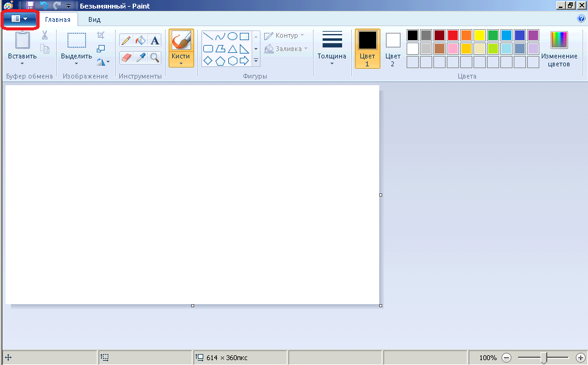
Task: Switch to the Главная tab
Action: tap(58, 19)
